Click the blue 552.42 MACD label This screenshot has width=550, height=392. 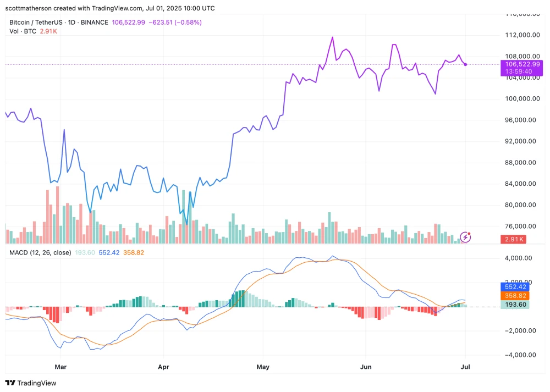point(515,287)
